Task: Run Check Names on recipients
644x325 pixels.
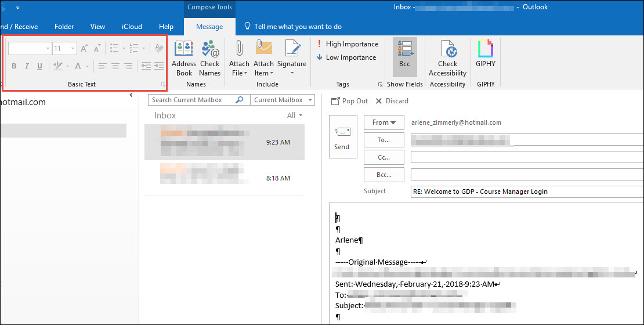Action: 210,59
